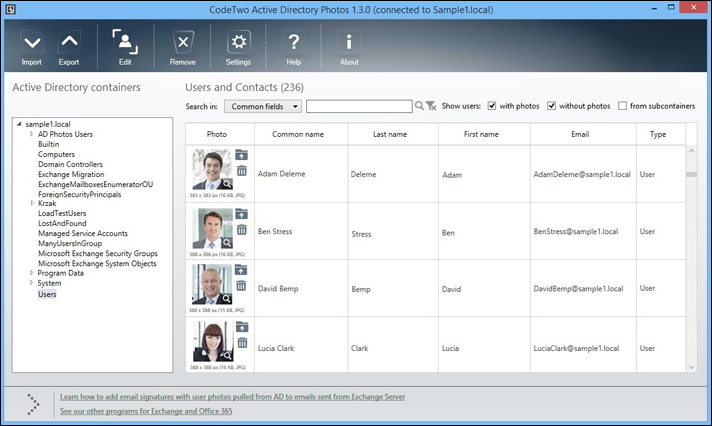Open the About toolbar icon
Image resolution: width=712 pixels, height=426 pixels.
(x=349, y=48)
